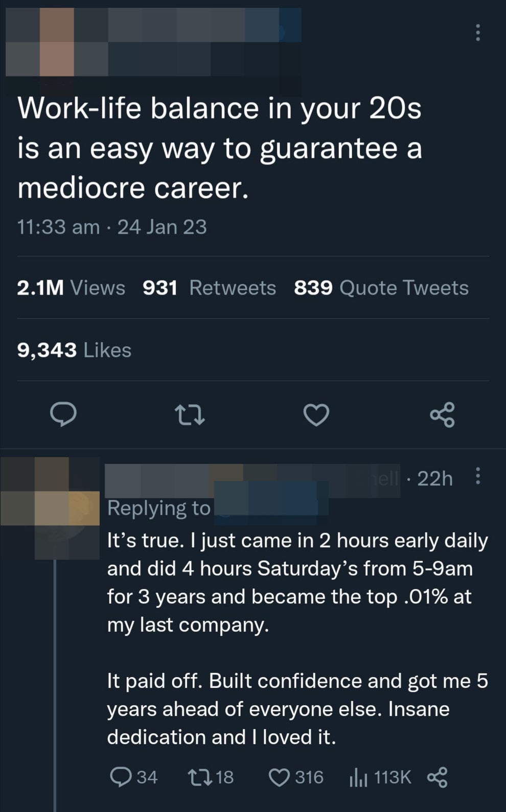506x812 pixels.
Task: Open the 22h timestamp on the reply
Action: tap(435, 479)
